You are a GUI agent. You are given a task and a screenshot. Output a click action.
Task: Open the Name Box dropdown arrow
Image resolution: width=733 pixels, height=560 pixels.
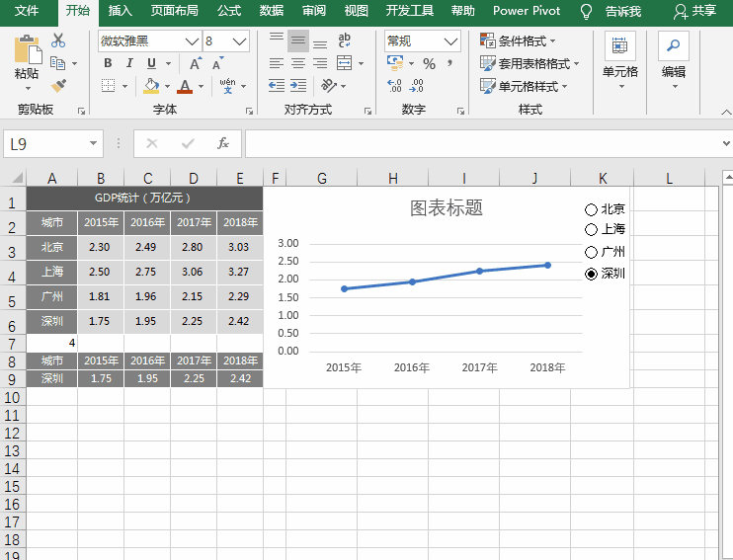coord(94,144)
